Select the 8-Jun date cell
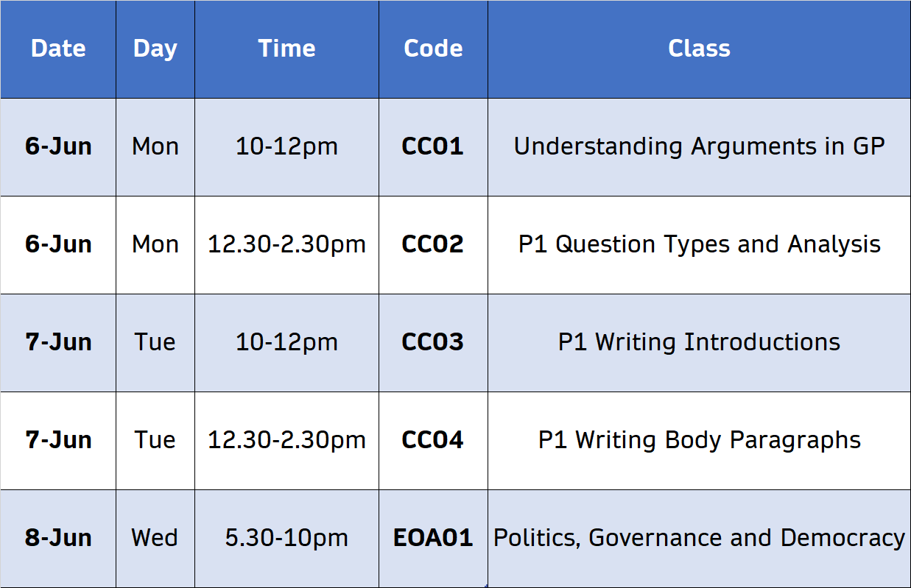The height and width of the screenshot is (588, 911). (x=58, y=538)
